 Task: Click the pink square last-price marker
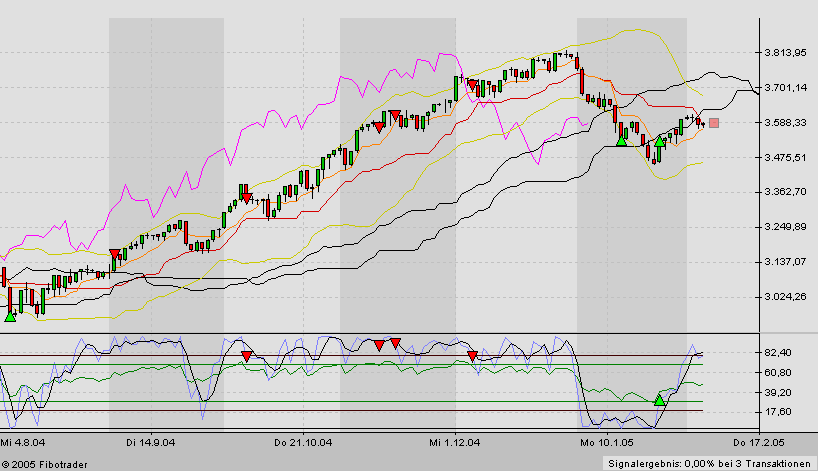tap(714, 123)
